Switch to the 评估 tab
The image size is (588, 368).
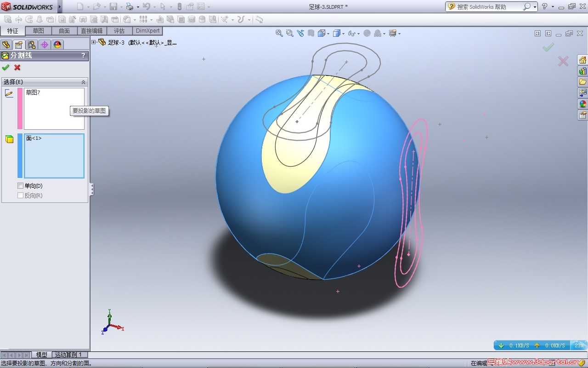pos(119,31)
